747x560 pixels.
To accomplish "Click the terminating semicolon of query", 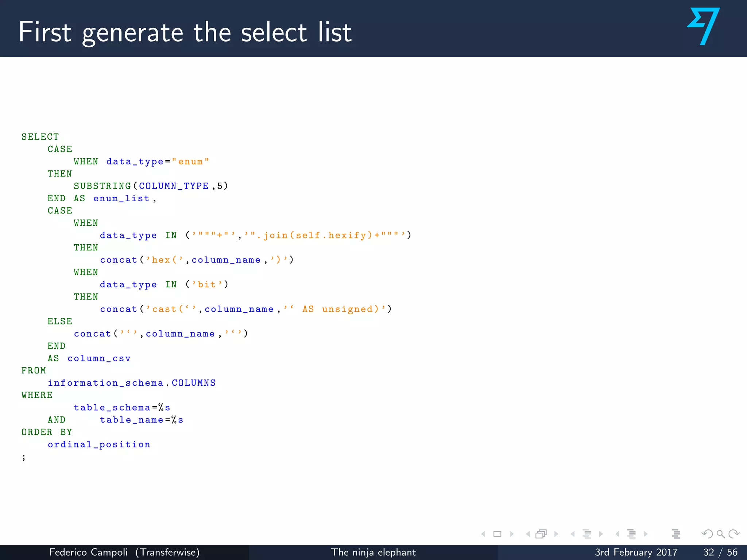I will [x=24, y=457].
